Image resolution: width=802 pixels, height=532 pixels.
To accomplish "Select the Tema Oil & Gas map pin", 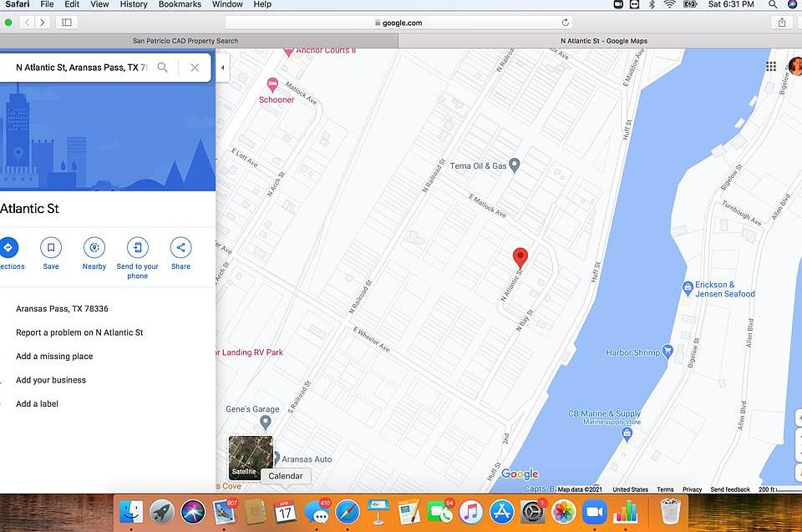I will (515, 165).
